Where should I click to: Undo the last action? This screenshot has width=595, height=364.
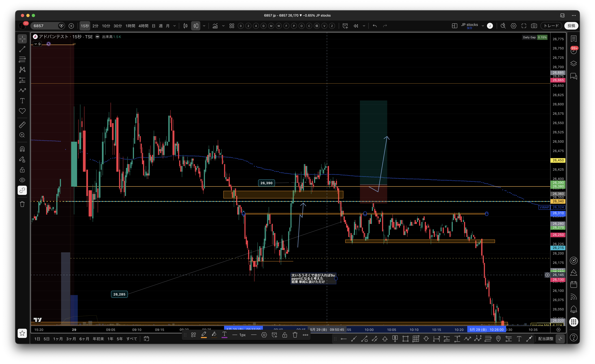point(375,26)
